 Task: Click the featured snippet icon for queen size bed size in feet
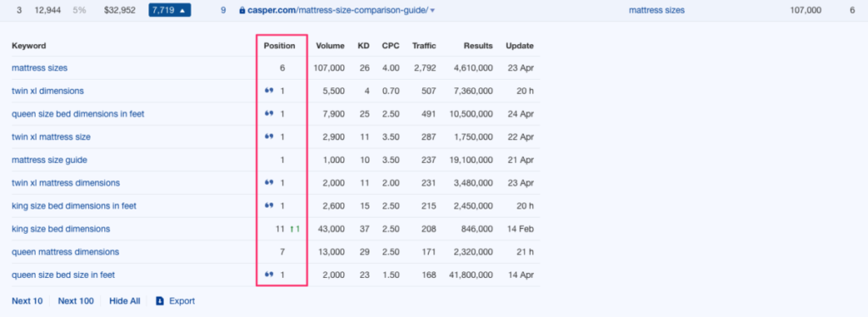coord(270,275)
